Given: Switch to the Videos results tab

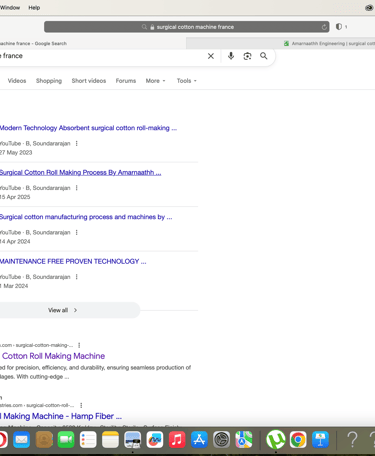Looking at the screenshot, I should [17, 81].
